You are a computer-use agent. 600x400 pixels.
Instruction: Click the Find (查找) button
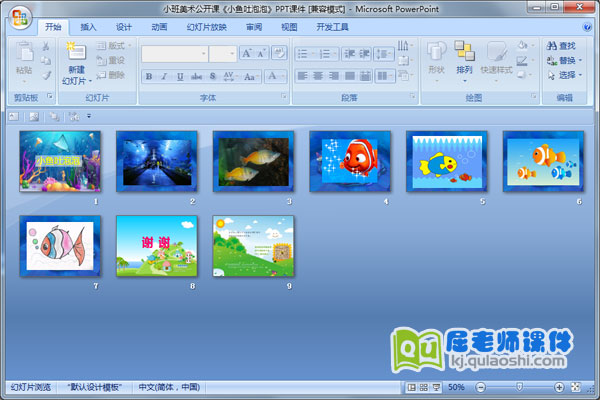561,46
